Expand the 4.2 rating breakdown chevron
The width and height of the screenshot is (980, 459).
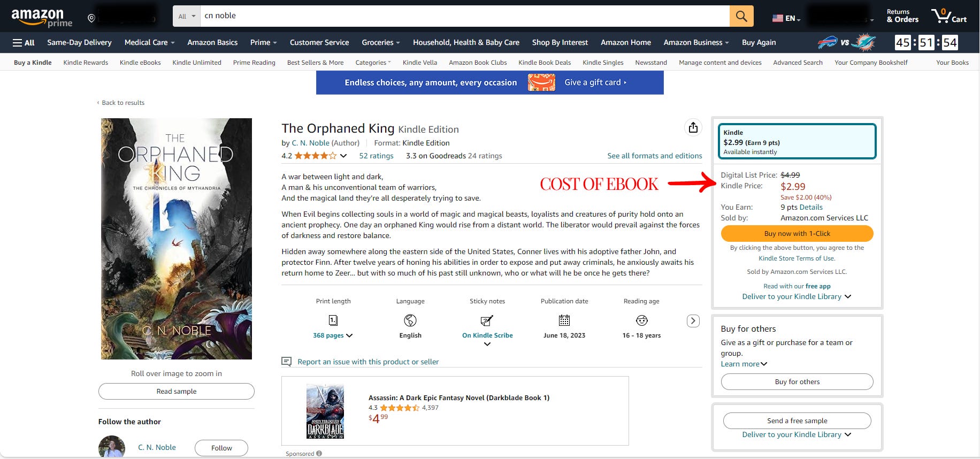pyautogui.click(x=343, y=156)
